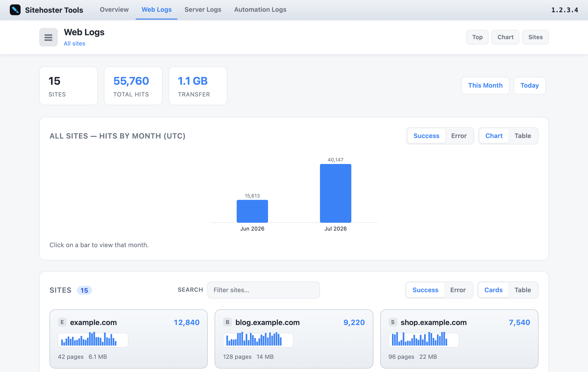Open the hamburger menu button
The width and height of the screenshot is (588, 372).
click(x=49, y=37)
